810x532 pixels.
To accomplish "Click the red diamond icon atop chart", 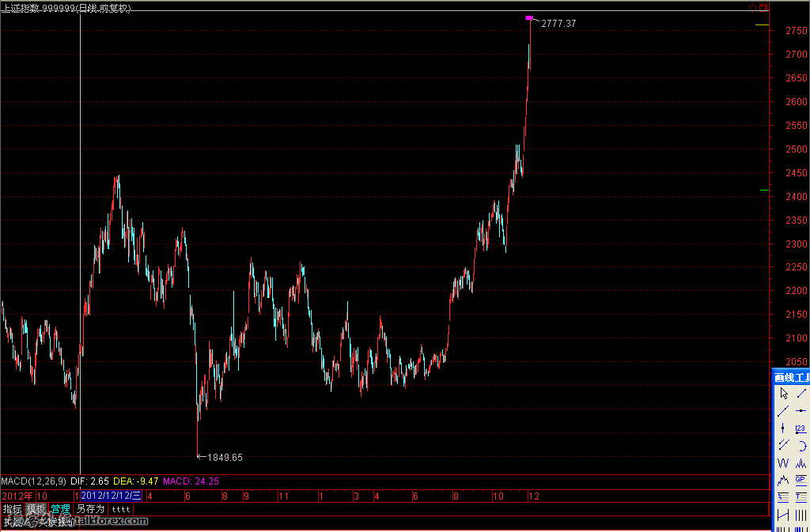I will pos(753,7).
